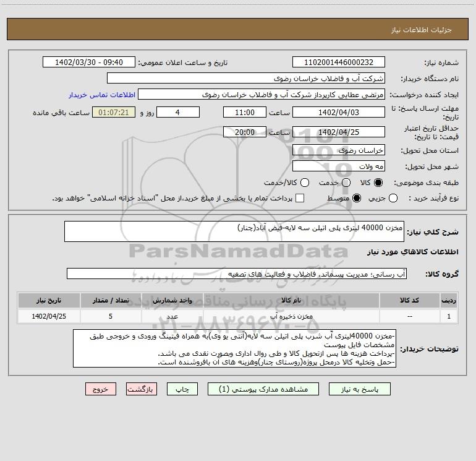Click the خروج exit button
This screenshot has height=461, width=476.
tap(101, 389)
